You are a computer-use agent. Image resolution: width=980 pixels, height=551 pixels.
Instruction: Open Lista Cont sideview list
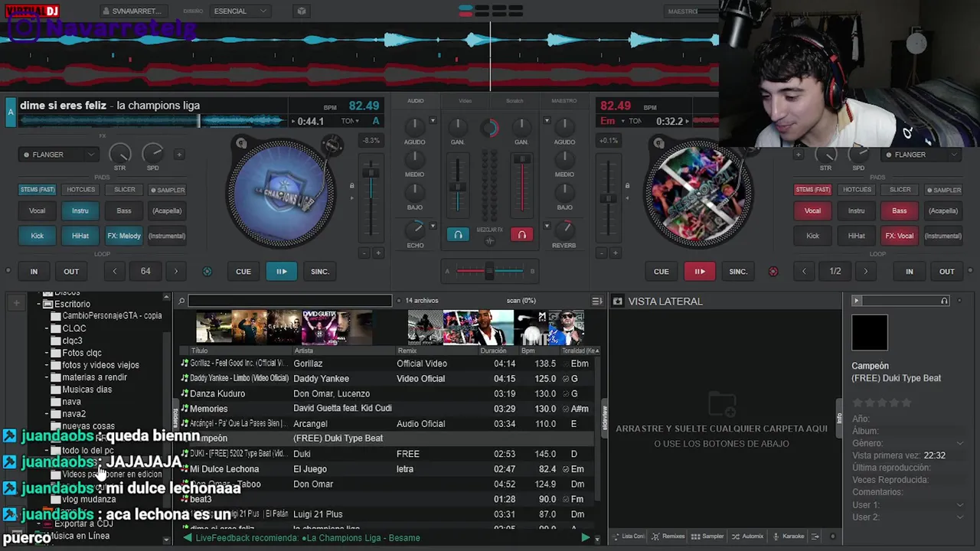(629, 536)
